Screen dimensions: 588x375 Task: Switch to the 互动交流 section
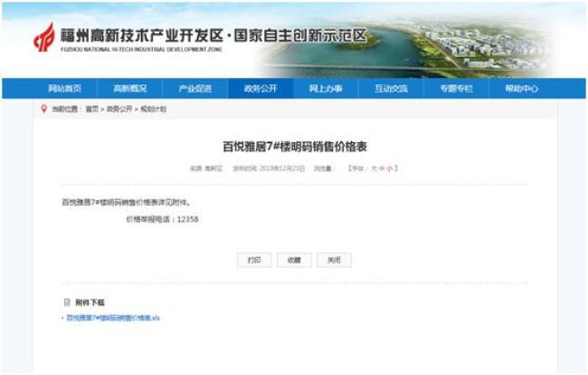coord(391,89)
